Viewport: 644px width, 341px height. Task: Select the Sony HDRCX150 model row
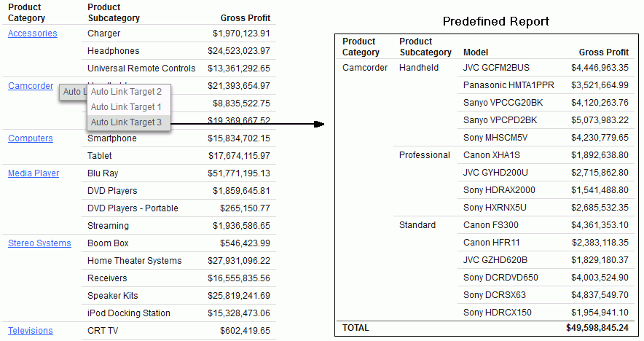pyautogui.click(x=498, y=313)
